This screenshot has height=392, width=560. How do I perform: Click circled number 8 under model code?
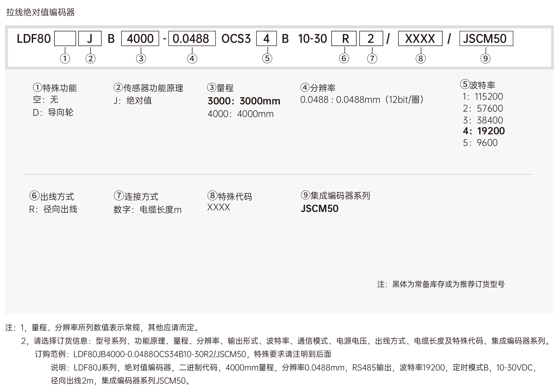pos(421,59)
